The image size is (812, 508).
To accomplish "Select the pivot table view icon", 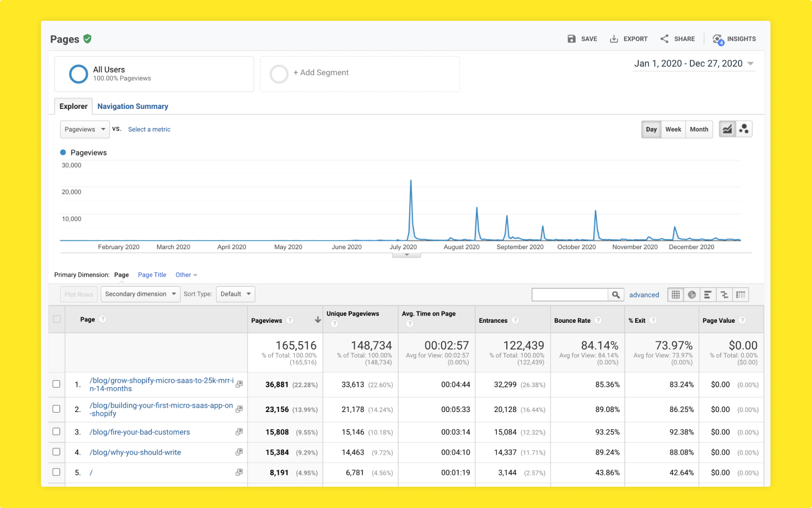I will coord(741,295).
